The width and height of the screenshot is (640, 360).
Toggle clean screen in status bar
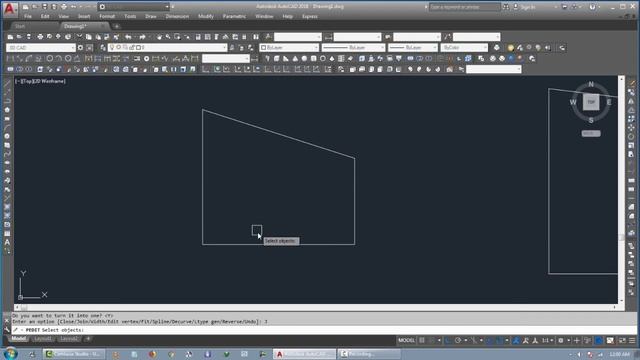click(622, 340)
